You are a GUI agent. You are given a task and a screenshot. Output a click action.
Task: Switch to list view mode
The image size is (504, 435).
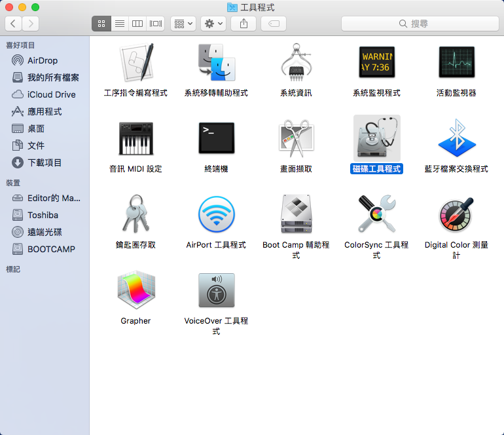119,24
